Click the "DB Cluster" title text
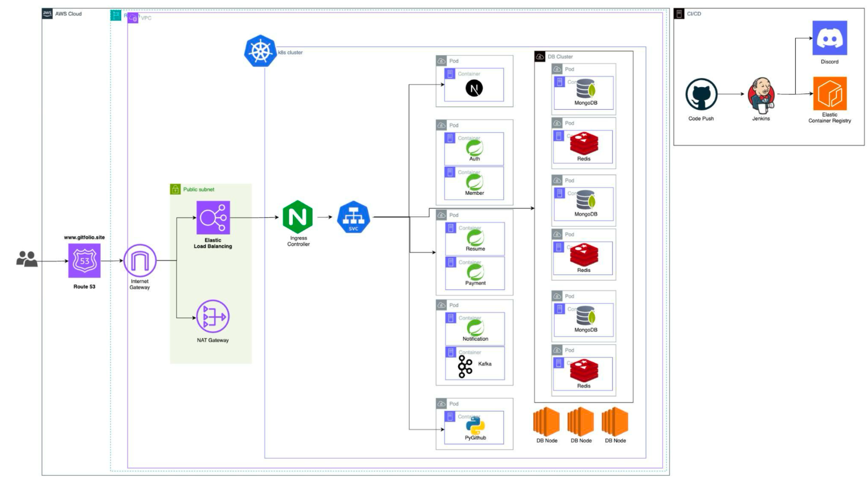 pos(560,57)
